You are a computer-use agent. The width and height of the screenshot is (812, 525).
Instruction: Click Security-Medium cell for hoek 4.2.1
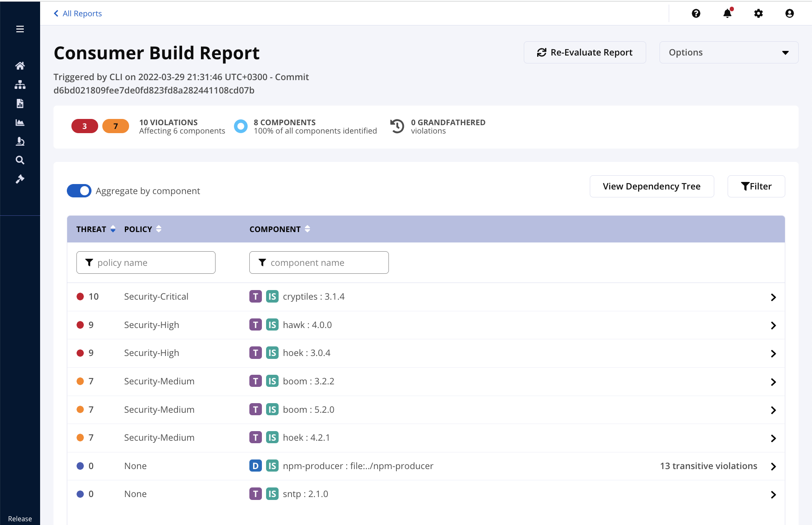159,437
